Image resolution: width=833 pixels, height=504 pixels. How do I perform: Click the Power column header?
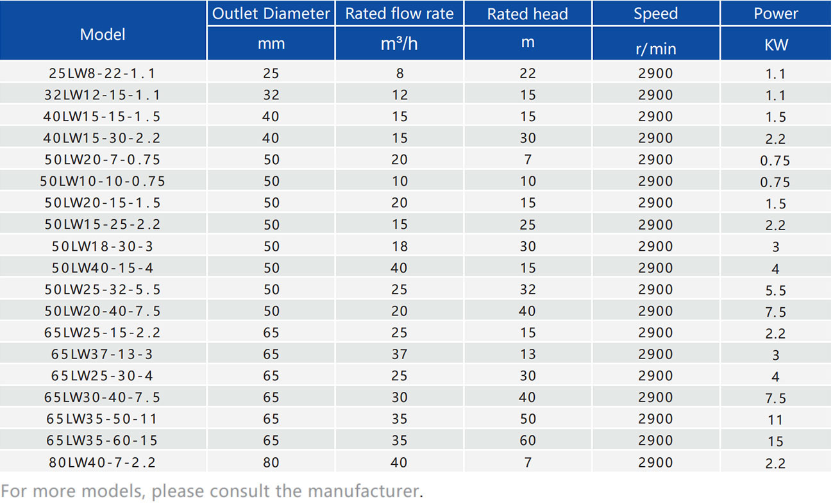775,13
